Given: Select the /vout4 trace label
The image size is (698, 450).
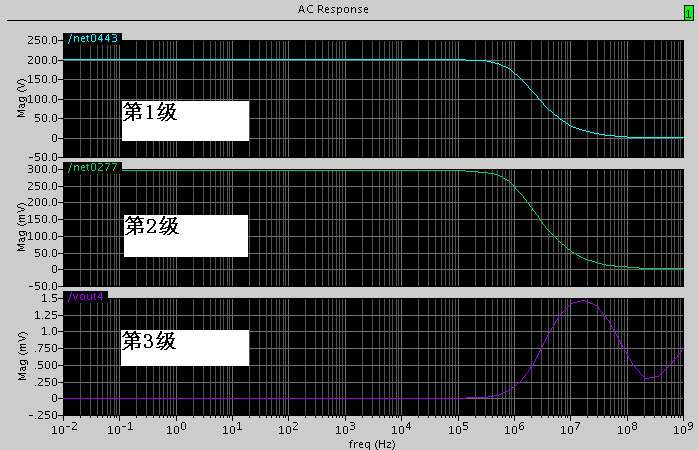Looking at the screenshot, I should (85, 296).
